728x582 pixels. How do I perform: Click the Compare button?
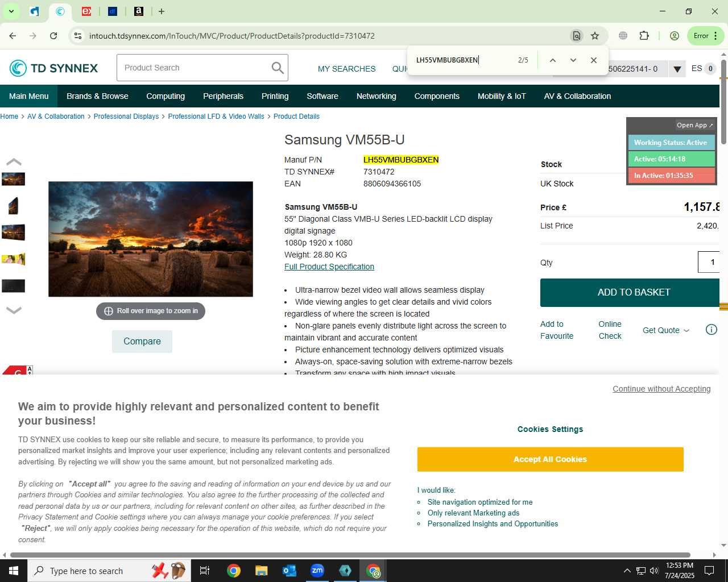[x=142, y=342]
